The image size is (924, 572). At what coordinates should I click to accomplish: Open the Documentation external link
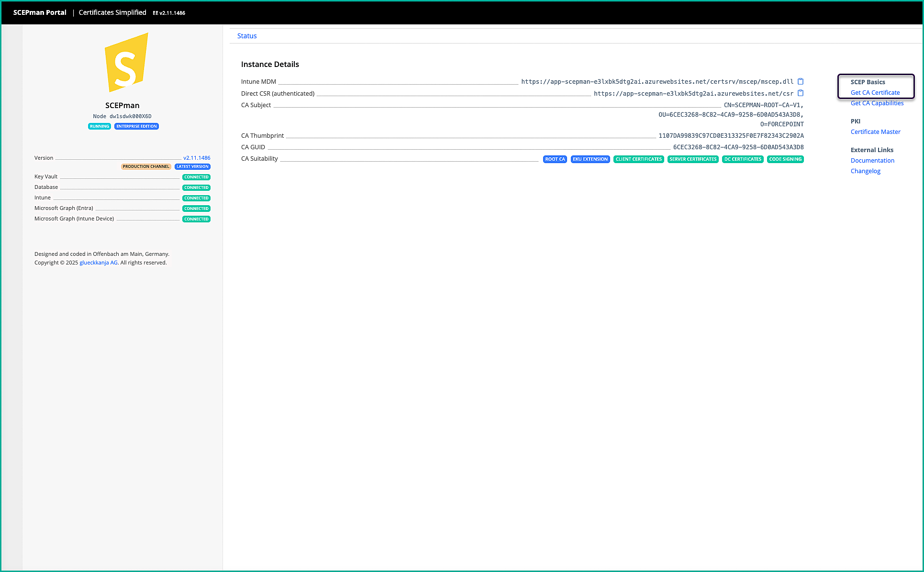point(872,161)
